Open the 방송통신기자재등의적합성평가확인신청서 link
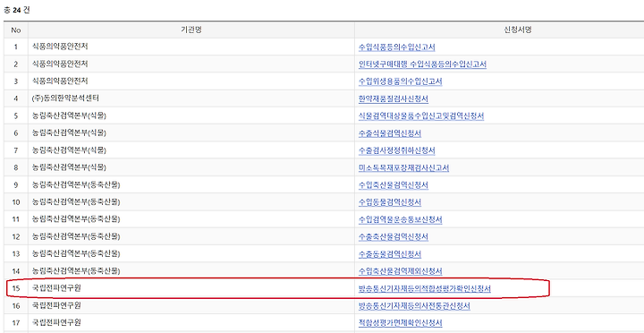The width and height of the screenshot is (644, 333). coord(425,288)
